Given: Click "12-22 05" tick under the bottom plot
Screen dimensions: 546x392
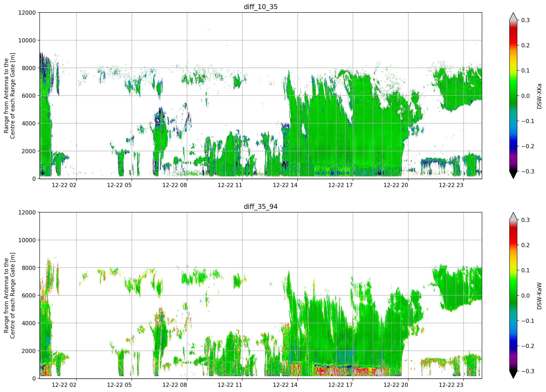Looking at the screenshot, I should click(120, 385).
